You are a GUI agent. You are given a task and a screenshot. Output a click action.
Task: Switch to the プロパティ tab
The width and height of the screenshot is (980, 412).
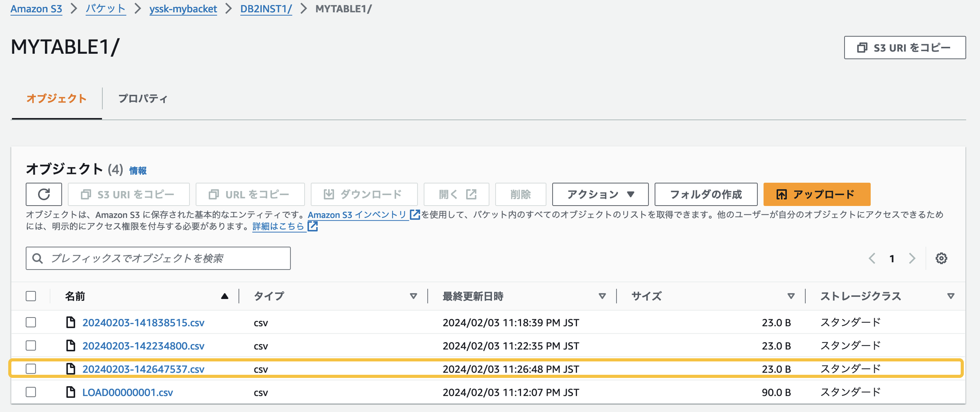click(x=143, y=99)
